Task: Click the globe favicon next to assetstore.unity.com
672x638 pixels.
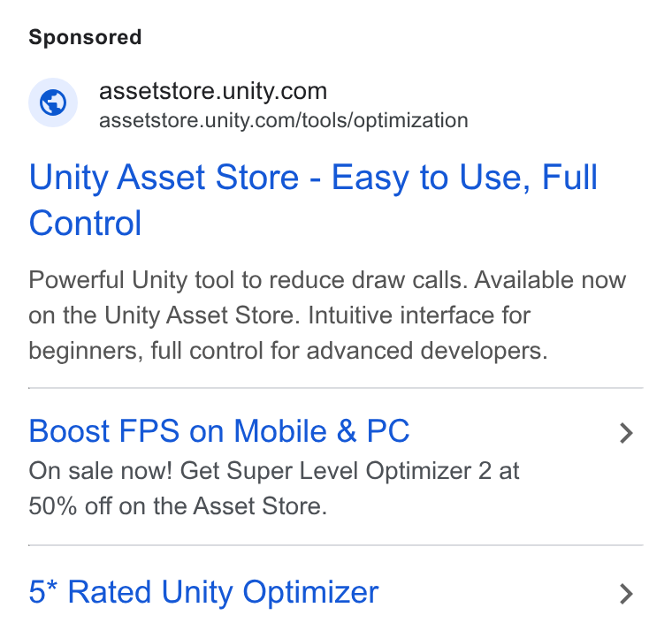Action: (x=53, y=103)
